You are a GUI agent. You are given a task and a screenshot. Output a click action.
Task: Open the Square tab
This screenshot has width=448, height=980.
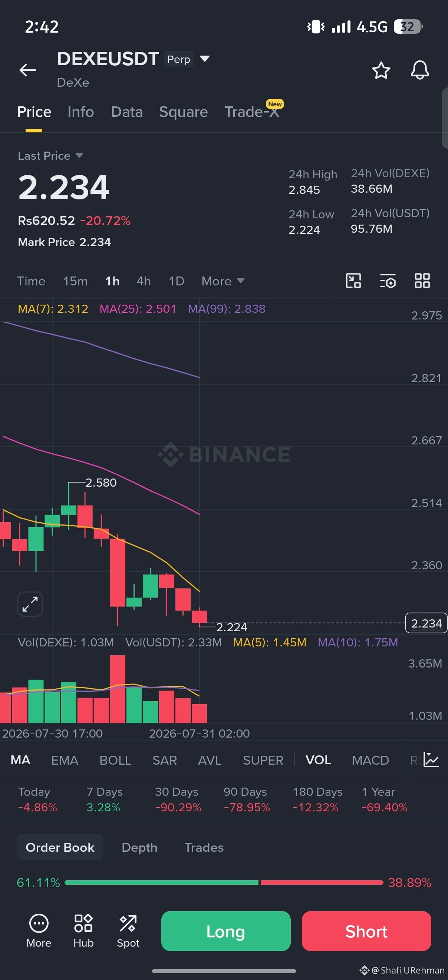pyautogui.click(x=184, y=112)
